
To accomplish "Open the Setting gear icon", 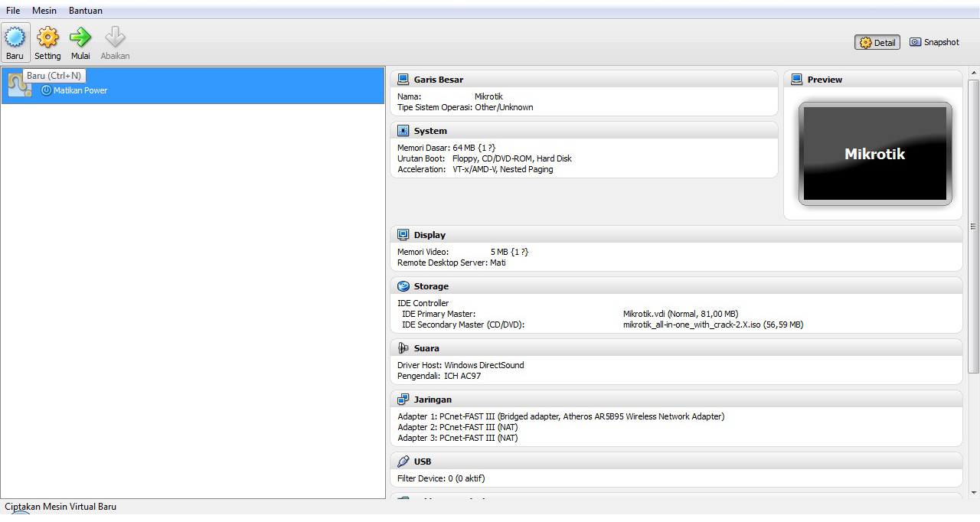I will point(47,37).
